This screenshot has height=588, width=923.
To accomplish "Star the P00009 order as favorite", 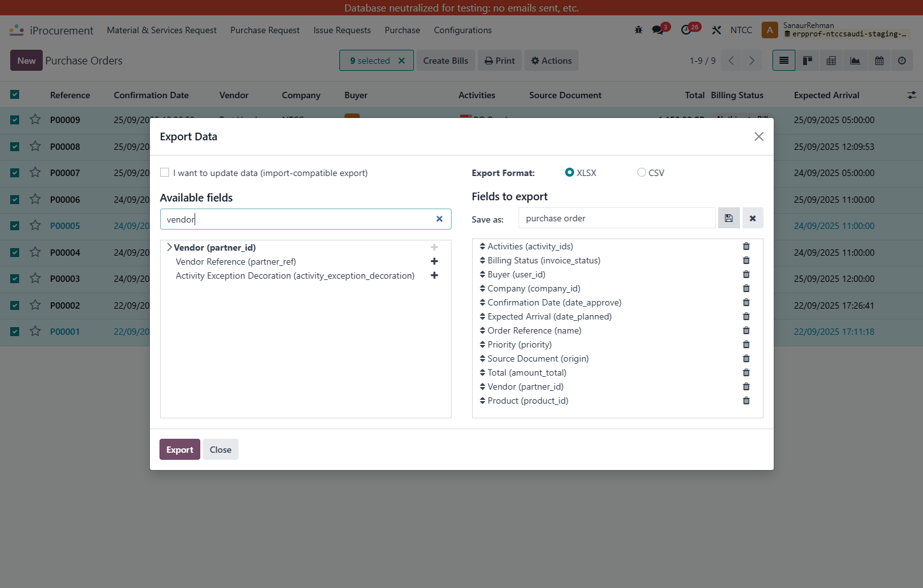I will coord(35,119).
